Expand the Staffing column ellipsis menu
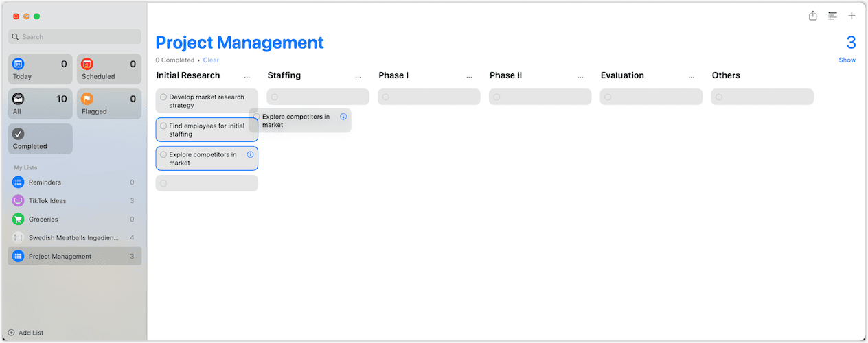The height and width of the screenshot is (343, 868). coord(358,76)
